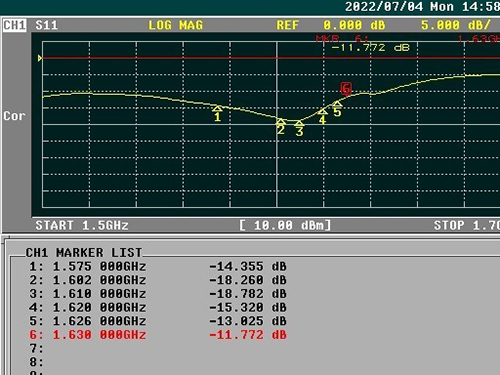Select marker 2 triangle on the trace
This screenshot has width=500, height=375.
pos(281,121)
